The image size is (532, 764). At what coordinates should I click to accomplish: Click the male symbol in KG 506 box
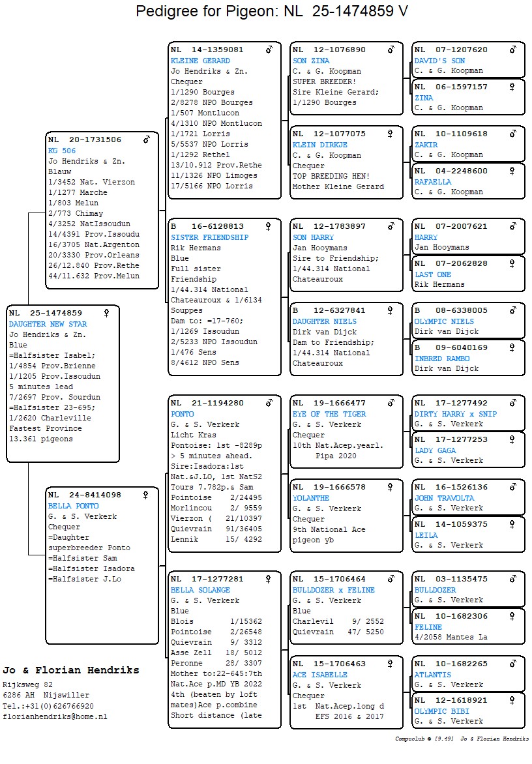(x=147, y=140)
